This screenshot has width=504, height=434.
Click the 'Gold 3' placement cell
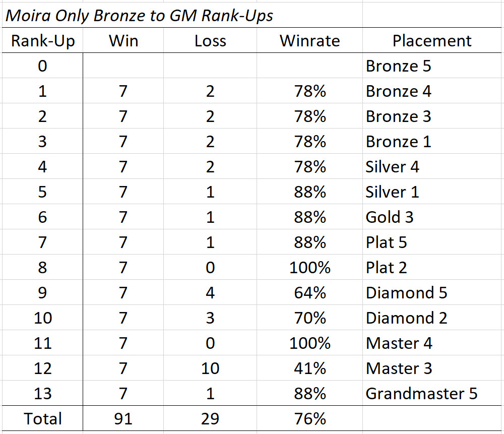click(x=432, y=217)
